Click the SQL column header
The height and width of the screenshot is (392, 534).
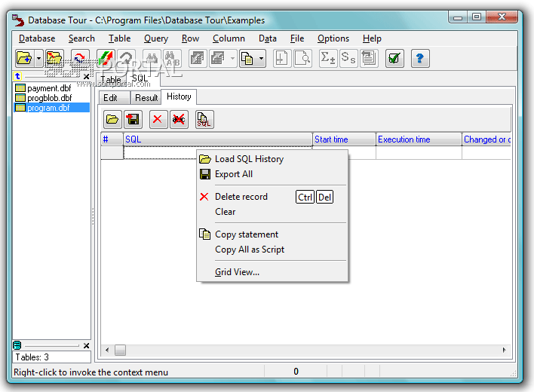[x=218, y=139]
